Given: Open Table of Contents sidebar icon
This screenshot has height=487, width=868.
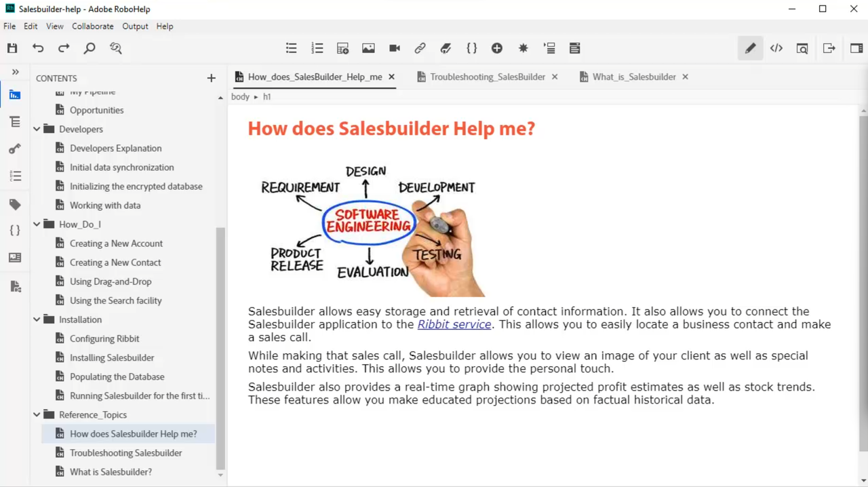Looking at the screenshot, I should click(15, 122).
